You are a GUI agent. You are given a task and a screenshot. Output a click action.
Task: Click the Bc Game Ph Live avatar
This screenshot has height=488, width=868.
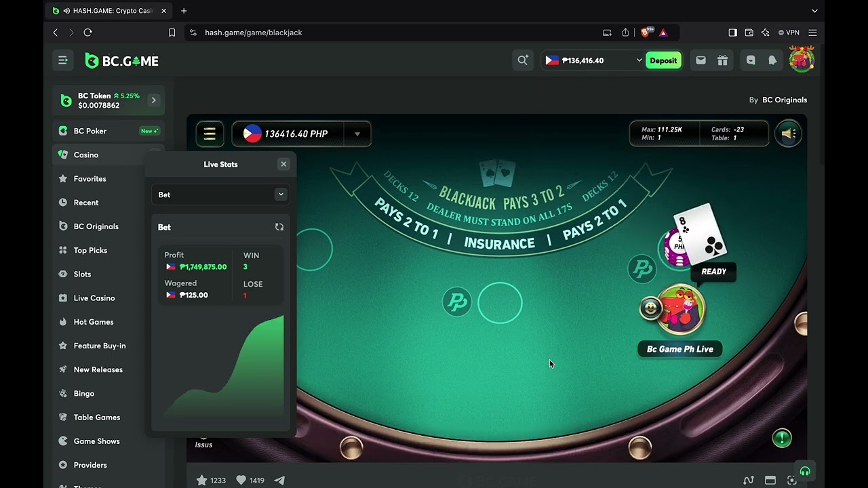(x=681, y=310)
